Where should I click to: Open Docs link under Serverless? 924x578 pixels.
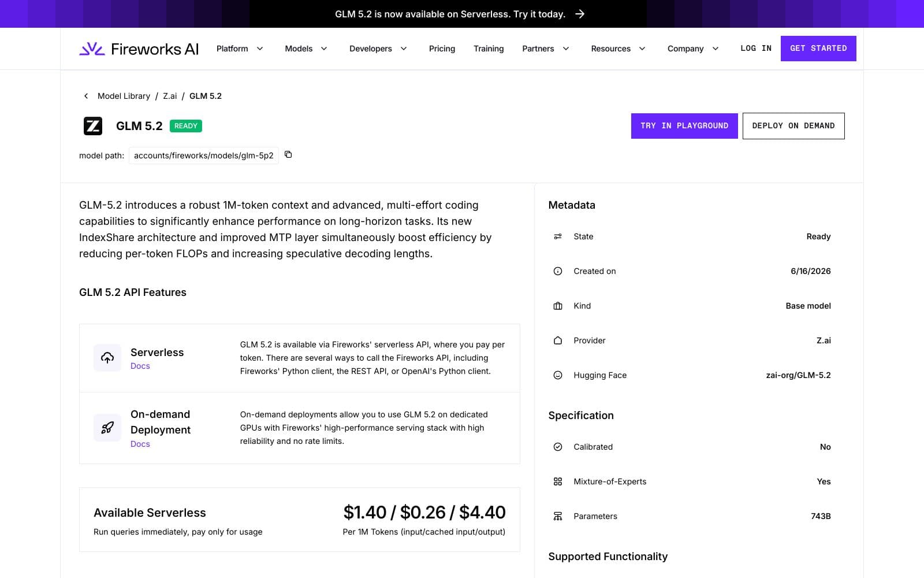[x=140, y=366]
